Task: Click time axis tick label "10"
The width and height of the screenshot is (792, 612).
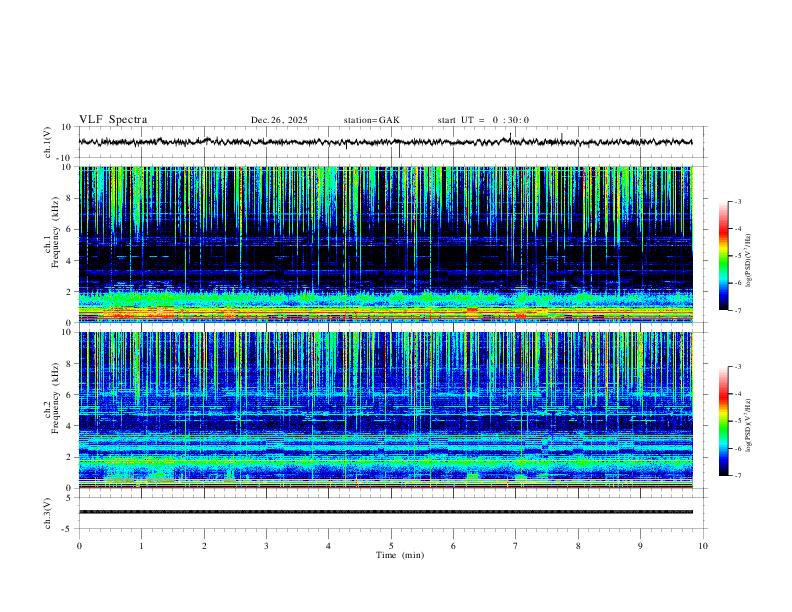Action: pyautogui.click(x=703, y=546)
